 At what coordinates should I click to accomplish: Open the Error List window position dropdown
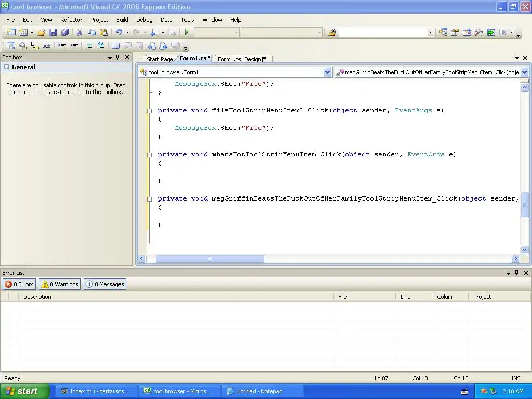point(509,273)
